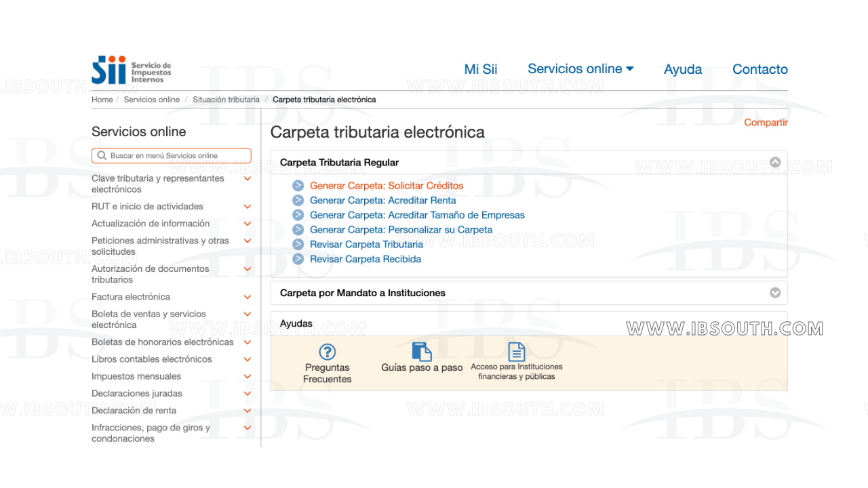868x488 pixels.
Task: Open the Ayuda top menu item
Action: 683,69
